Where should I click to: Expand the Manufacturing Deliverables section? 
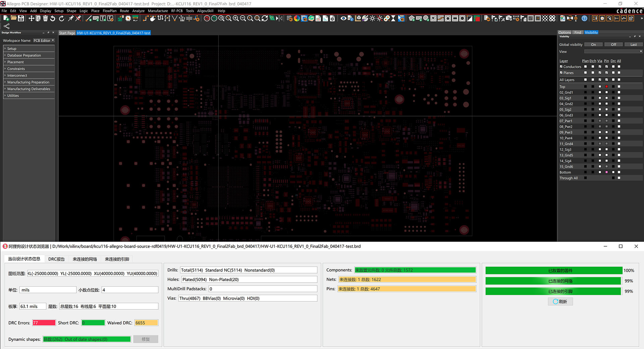coord(29,89)
